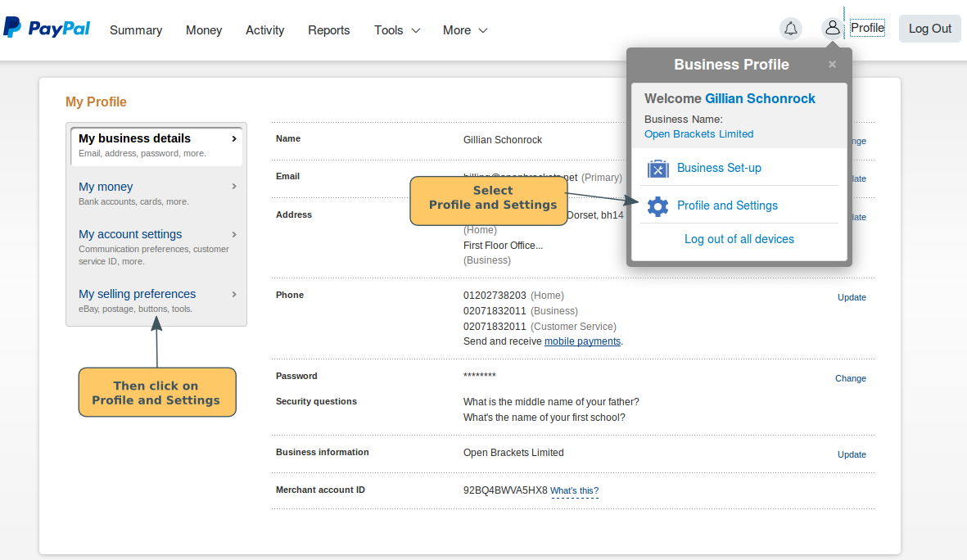This screenshot has width=967, height=560.
Task: Select Reports from the navigation bar
Action: [328, 29]
